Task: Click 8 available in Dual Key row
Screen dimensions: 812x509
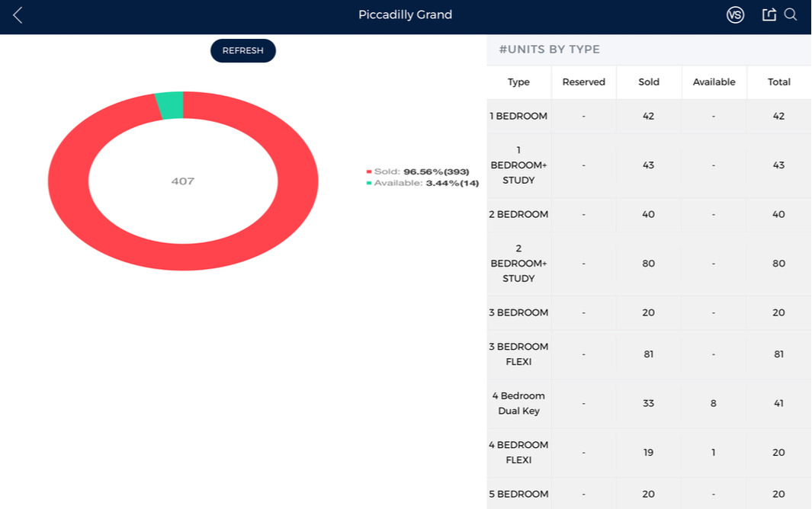Action: click(x=713, y=403)
